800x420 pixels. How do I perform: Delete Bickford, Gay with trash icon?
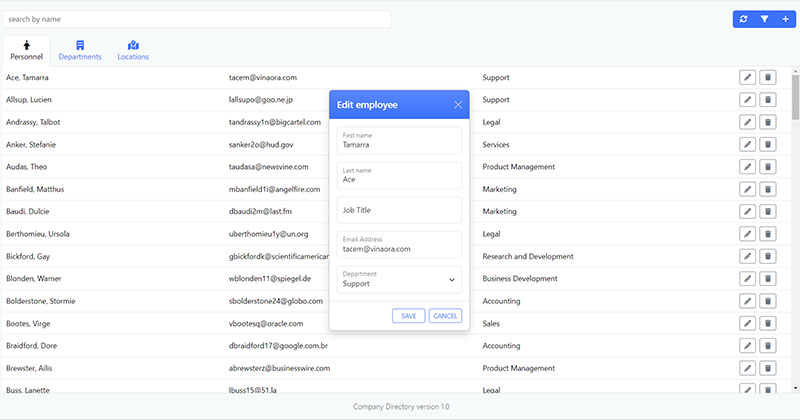(x=768, y=256)
